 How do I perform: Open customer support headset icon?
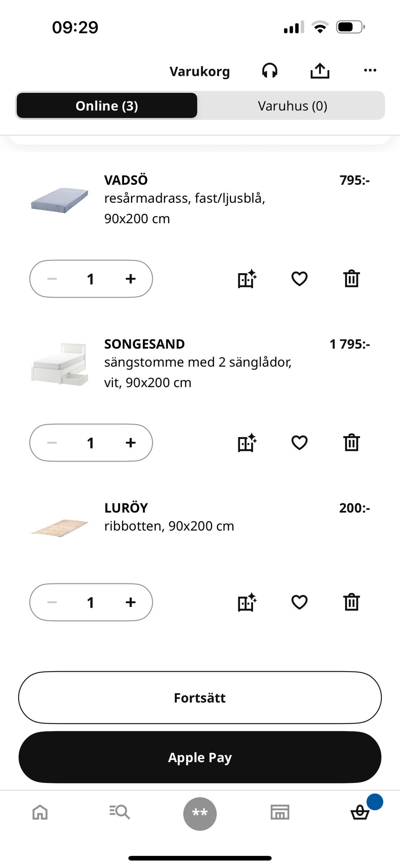point(270,70)
